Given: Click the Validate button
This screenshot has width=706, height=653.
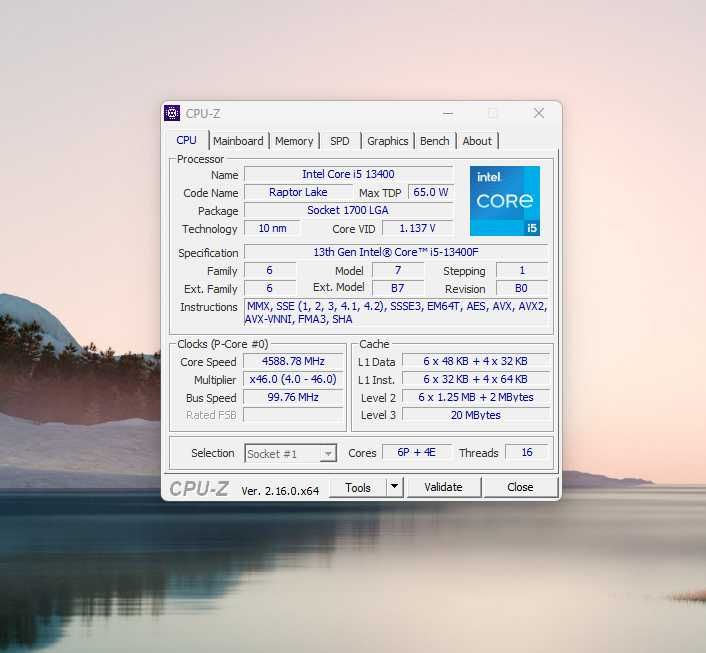Looking at the screenshot, I should coord(444,487).
